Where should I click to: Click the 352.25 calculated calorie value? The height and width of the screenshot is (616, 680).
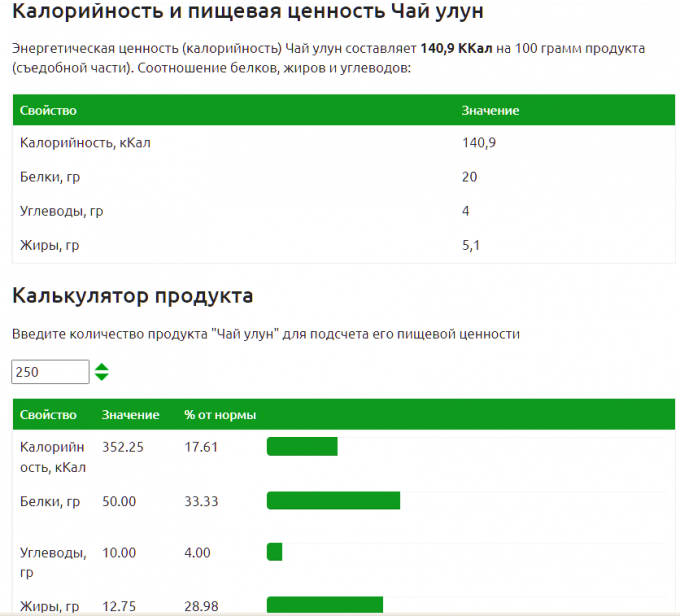pos(123,447)
